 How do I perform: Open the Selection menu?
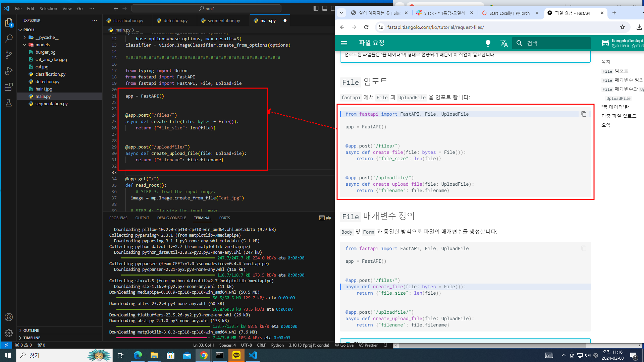coord(48,8)
